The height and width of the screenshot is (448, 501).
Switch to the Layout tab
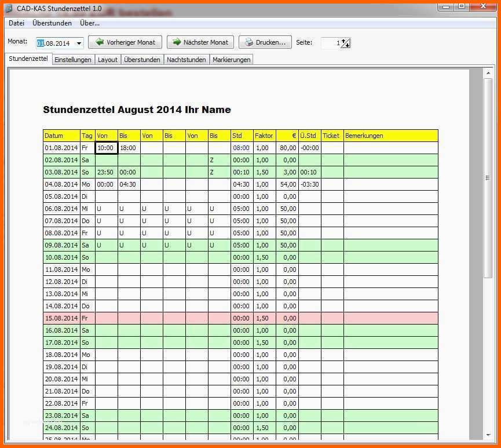[x=108, y=60]
